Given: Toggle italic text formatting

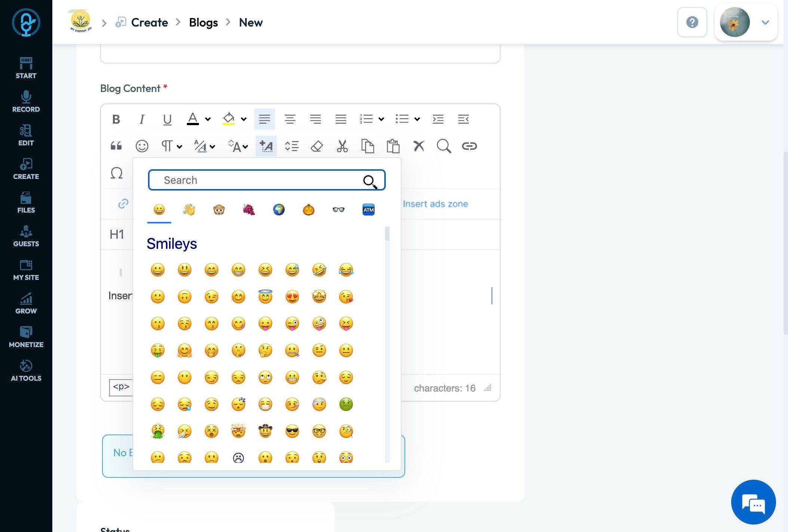Looking at the screenshot, I should (x=142, y=119).
